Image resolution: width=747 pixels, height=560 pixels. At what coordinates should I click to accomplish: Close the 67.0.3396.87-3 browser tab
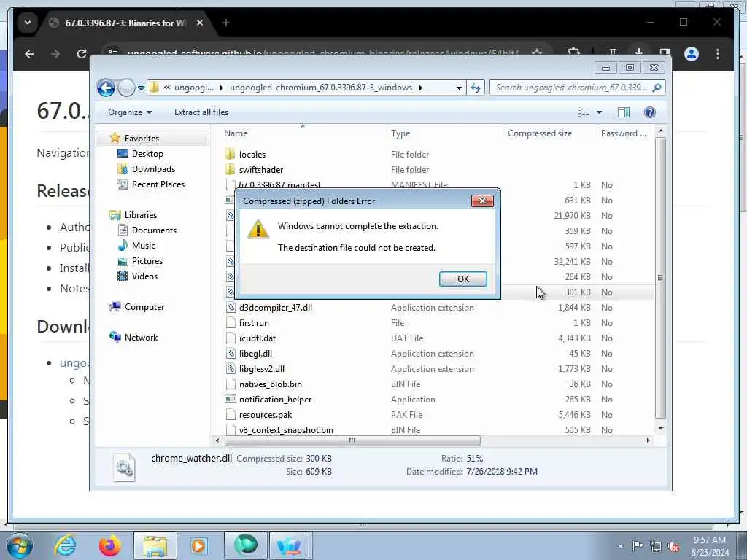(x=200, y=23)
